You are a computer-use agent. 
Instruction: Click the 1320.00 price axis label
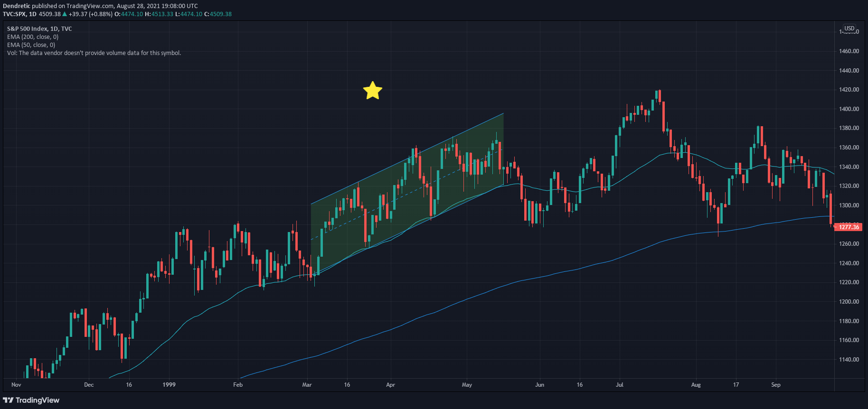pyautogui.click(x=849, y=186)
